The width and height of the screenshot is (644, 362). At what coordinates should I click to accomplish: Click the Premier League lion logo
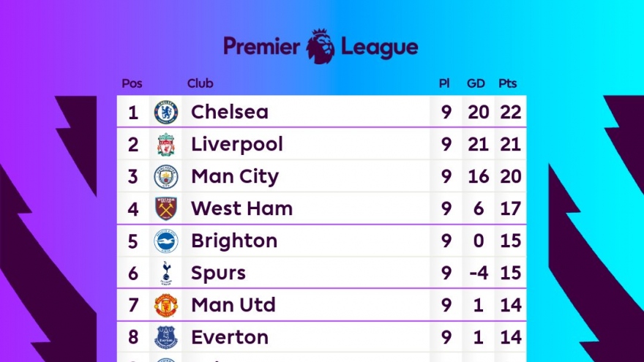click(x=321, y=47)
